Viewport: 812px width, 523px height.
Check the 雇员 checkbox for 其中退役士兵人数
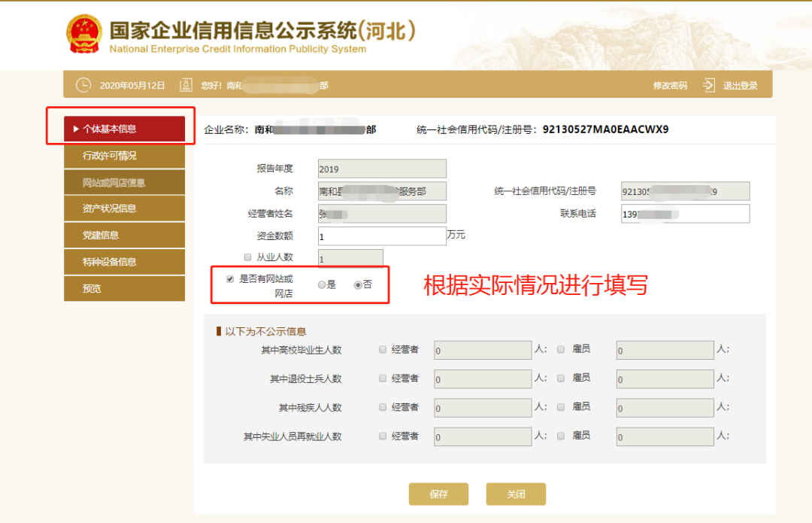tap(561, 379)
